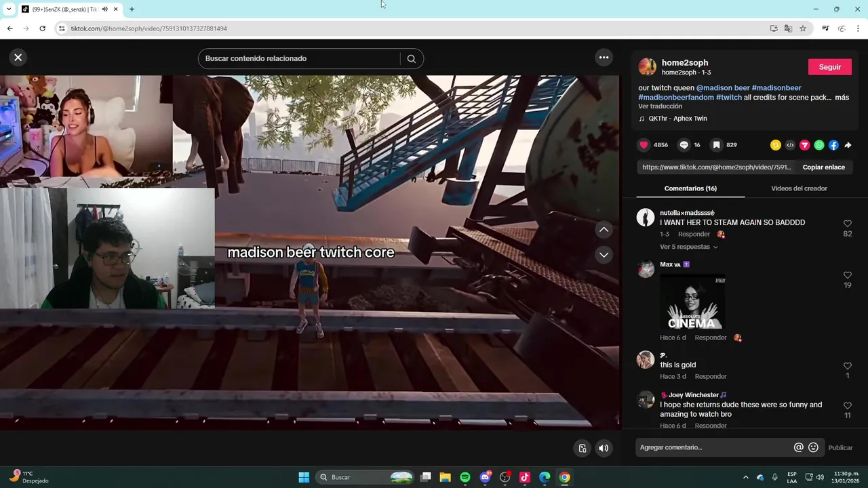Viewport: 868px width, 488px height.
Task: Save video with the bookmark icon
Action: tap(716, 145)
